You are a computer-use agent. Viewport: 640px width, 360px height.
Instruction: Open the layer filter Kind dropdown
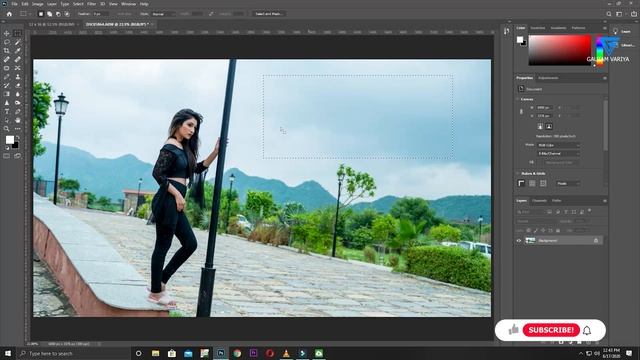pos(530,212)
